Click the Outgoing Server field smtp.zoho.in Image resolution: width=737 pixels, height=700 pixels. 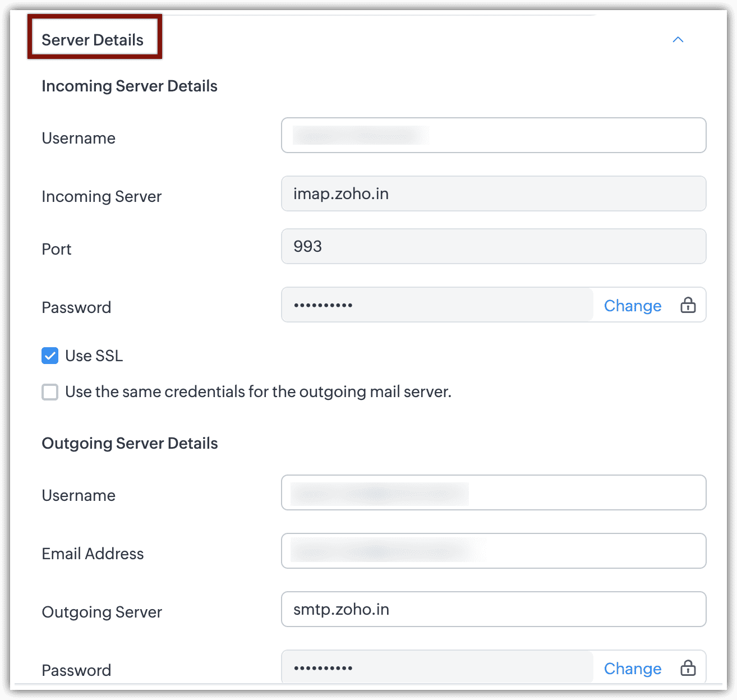pyautogui.click(x=493, y=609)
